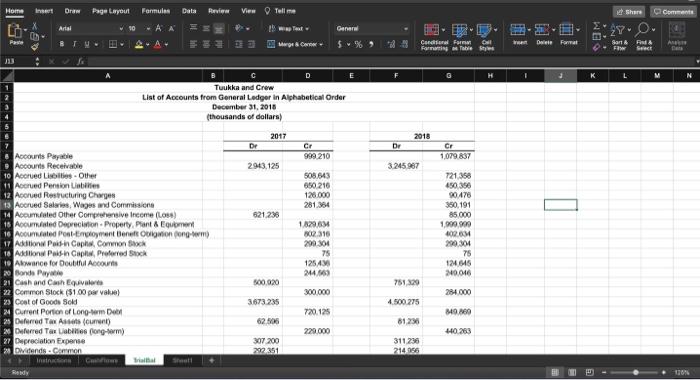Viewport: 700px width, 380px height.
Task: Expand the borders dropdown arrow
Action: pos(122,45)
